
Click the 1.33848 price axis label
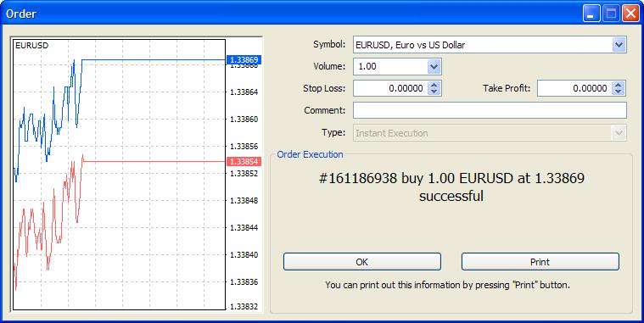click(244, 200)
